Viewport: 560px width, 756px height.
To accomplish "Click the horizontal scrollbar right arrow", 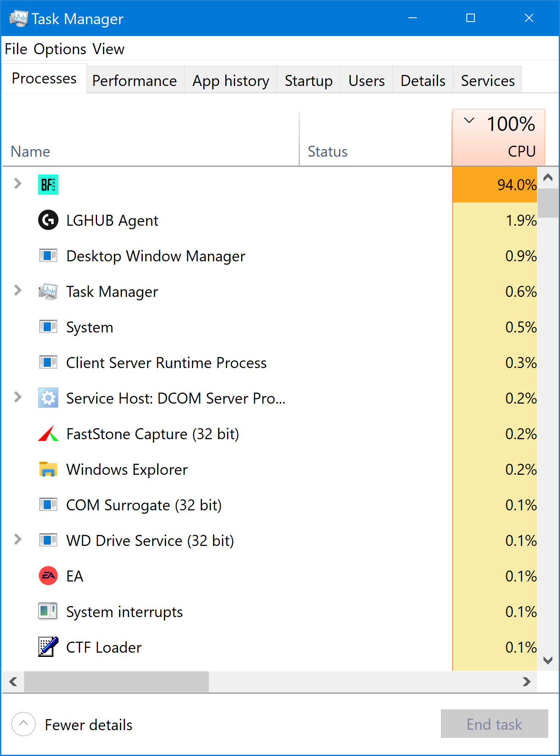I will pos(527,681).
